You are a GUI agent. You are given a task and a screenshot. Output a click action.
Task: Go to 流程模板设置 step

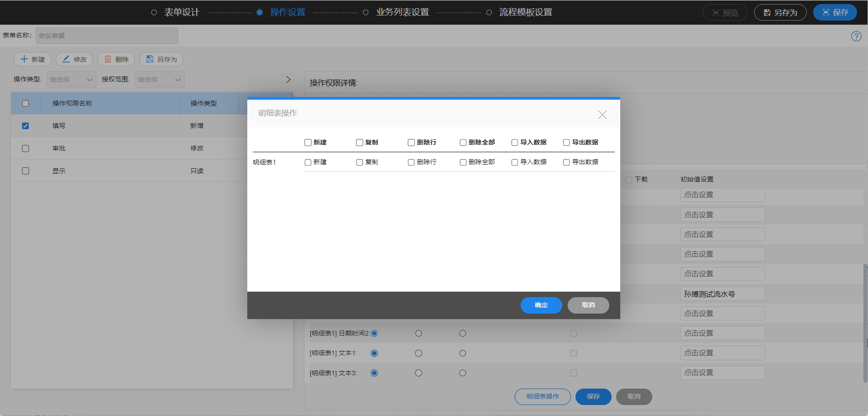(525, 12)
